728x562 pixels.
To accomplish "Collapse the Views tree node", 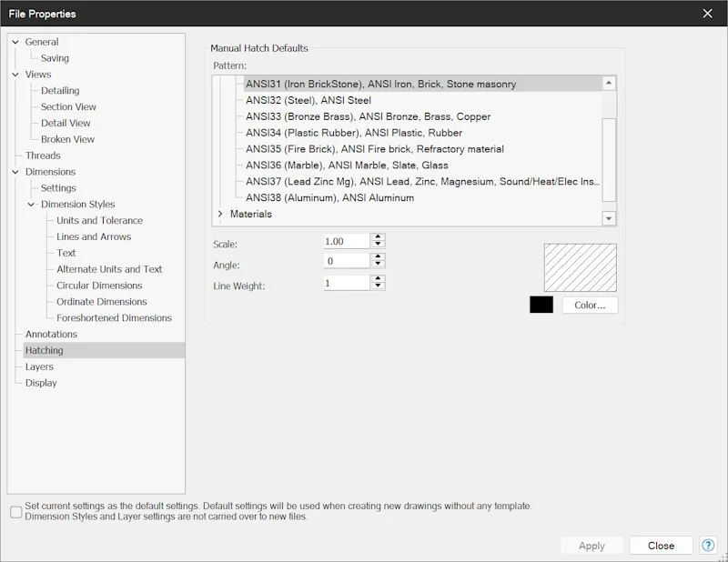I will click(x=15, y=75).
